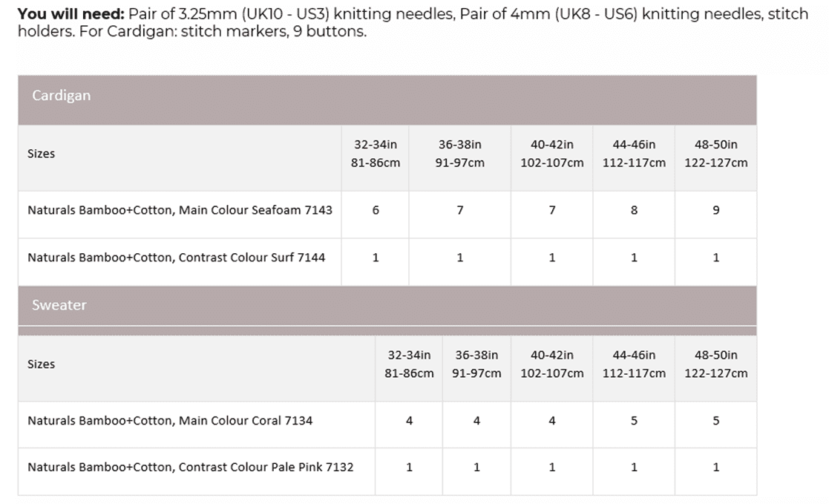Click the Cardigan section header bar
This screenshot has height=504, width=829.
tap(387, 96)
